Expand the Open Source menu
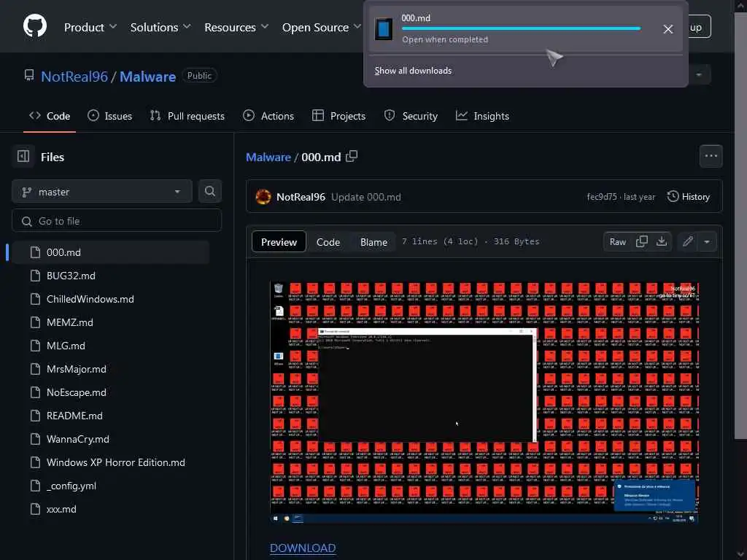 tap(322, 27)
